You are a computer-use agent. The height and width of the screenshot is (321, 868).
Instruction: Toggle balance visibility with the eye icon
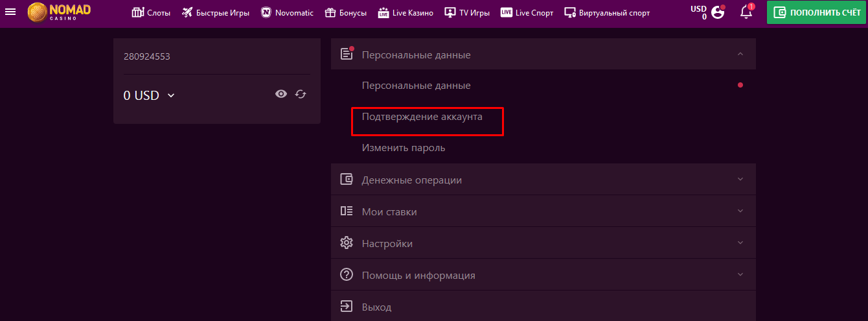click(x=281, y=94)
